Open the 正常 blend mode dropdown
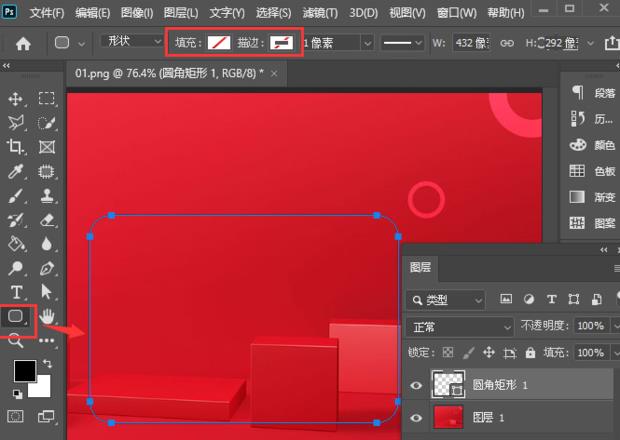620x440 pixels. pyautogui.click(x=460, y=327)
